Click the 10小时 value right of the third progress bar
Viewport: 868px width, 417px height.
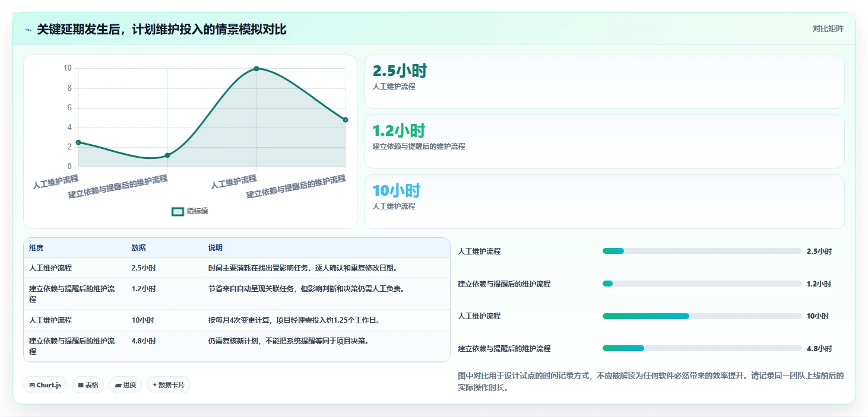(818, 316)
